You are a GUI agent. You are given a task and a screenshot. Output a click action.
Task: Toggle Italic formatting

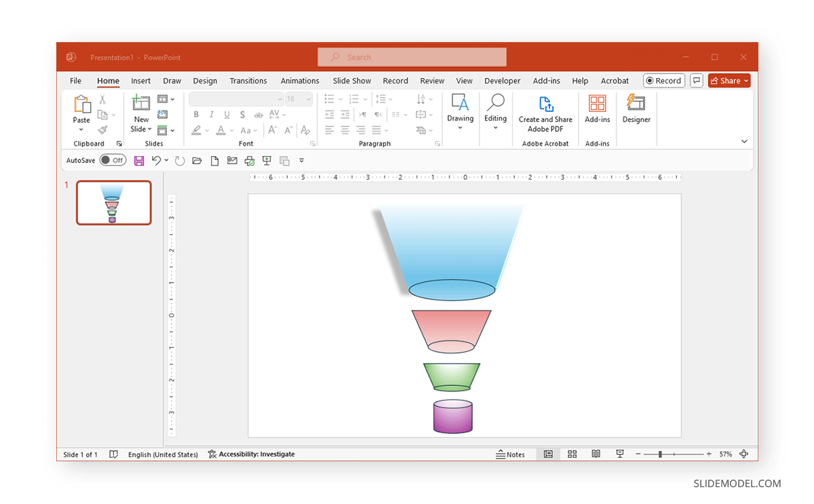pos(212,115)
